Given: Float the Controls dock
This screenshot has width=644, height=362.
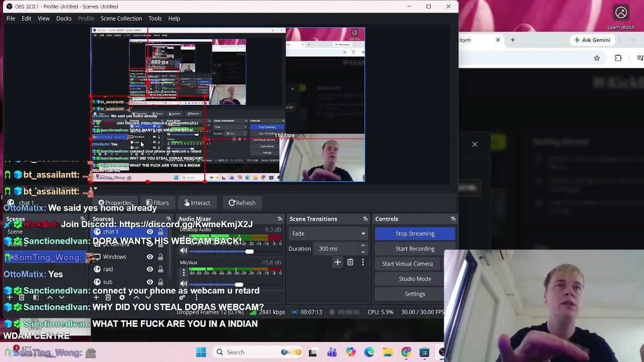Looking at the screenshot, I should point(453,219).
